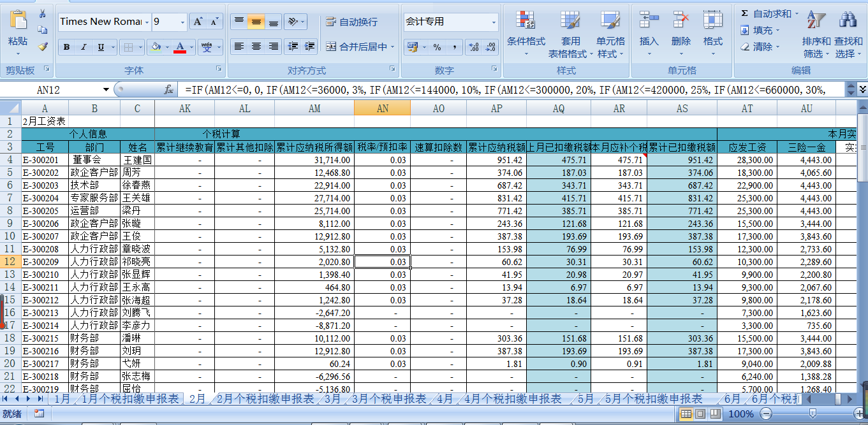Open the number format dropdown (会计专用)
The height and width of the screenshot is (425, 868).
pyautogui.click(x=494, y=22)
